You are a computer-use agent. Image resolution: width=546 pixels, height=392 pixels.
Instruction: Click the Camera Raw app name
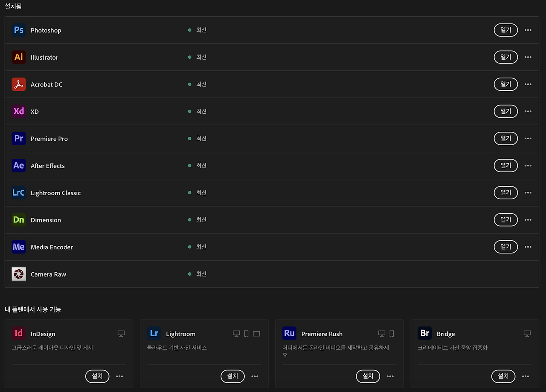coord(48,274)
